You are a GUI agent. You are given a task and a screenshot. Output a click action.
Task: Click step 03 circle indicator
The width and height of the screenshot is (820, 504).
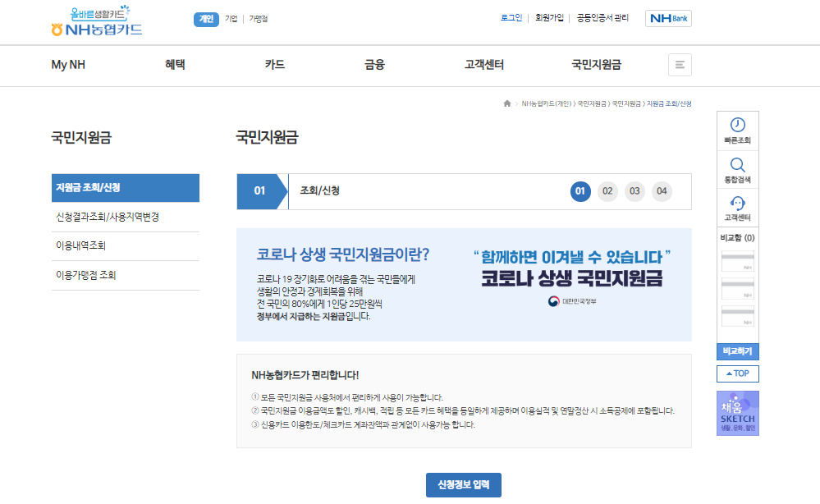(634, 191)
